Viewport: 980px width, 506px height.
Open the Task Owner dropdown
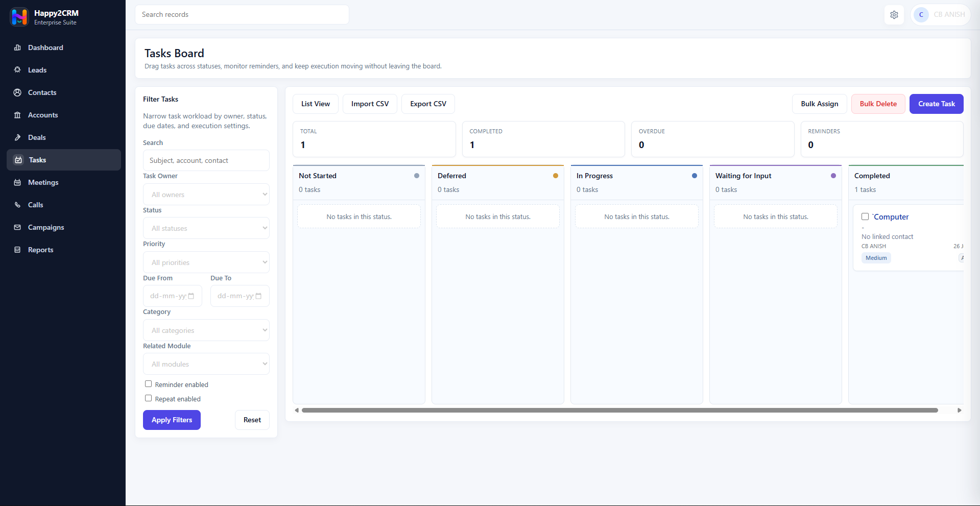click(206, 195)
